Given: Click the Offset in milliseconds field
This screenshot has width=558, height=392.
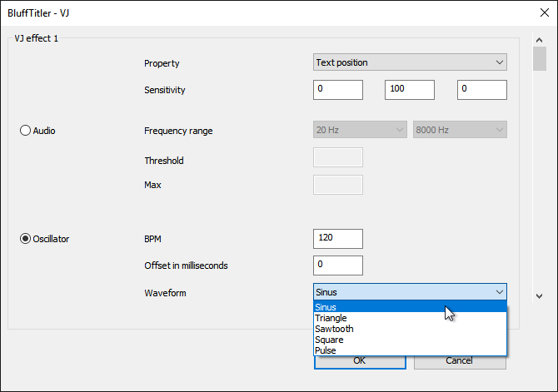Looking at the screenshot, I should tap(338, 265).
